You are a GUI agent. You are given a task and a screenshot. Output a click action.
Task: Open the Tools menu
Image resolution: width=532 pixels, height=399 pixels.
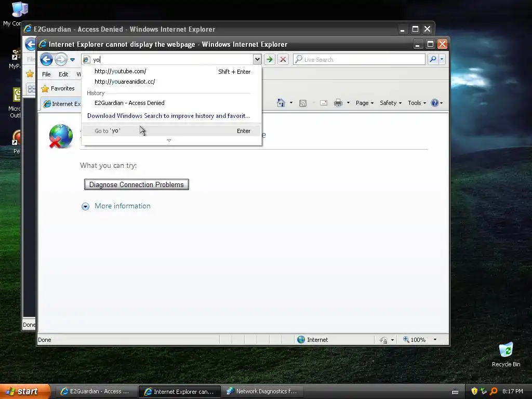[417, 103]
